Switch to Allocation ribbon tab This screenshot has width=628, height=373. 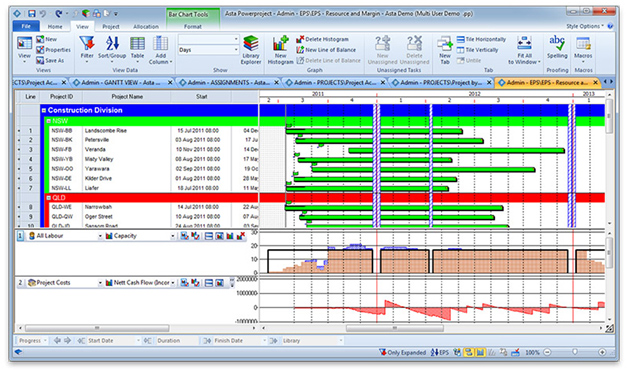point(146,26)
